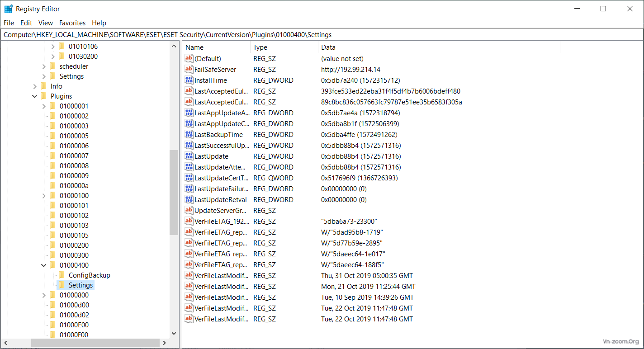Click the LastBackupTime binary value icon

click(x=189, y=135)
